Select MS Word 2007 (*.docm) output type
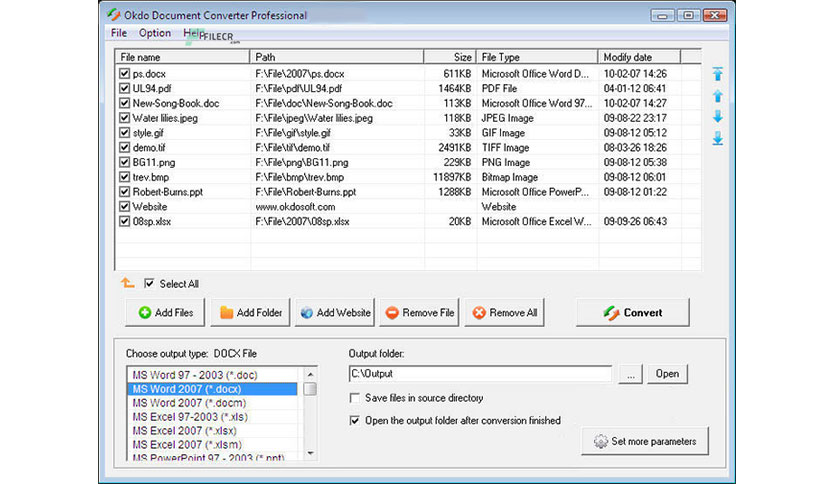Screen dimensions: 836x484 click(x=212, y=403)
